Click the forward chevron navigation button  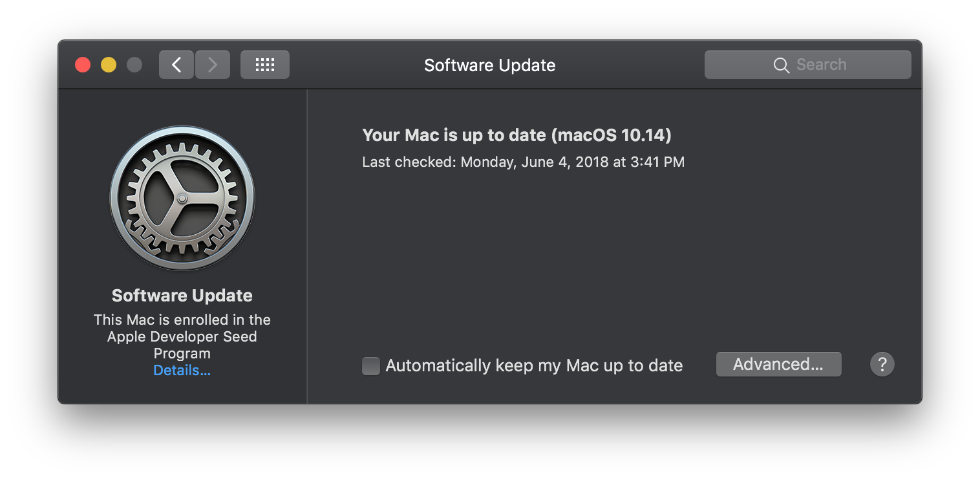[213, 65]
